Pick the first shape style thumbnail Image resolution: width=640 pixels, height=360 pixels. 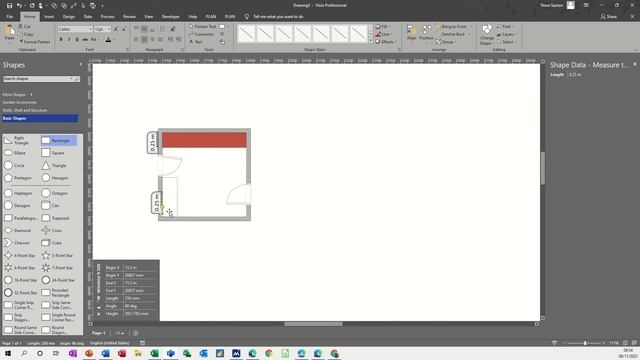tap(247, 34)
